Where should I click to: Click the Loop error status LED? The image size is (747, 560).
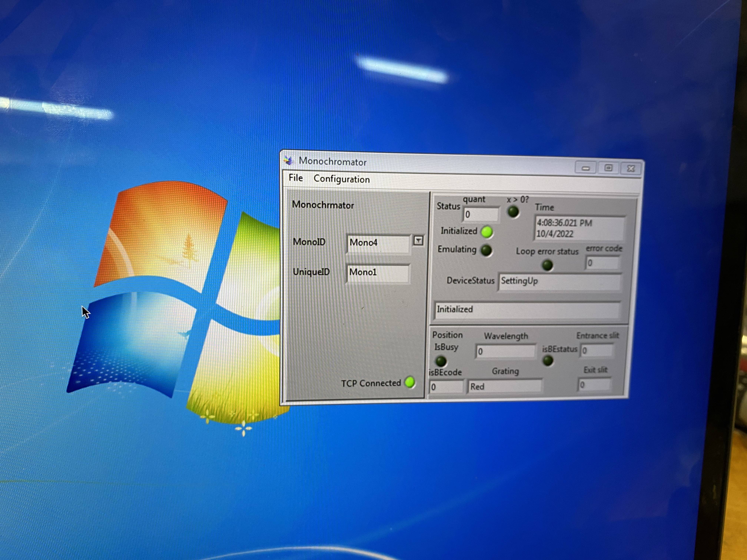pyautogui.click(x=547, y=265)
